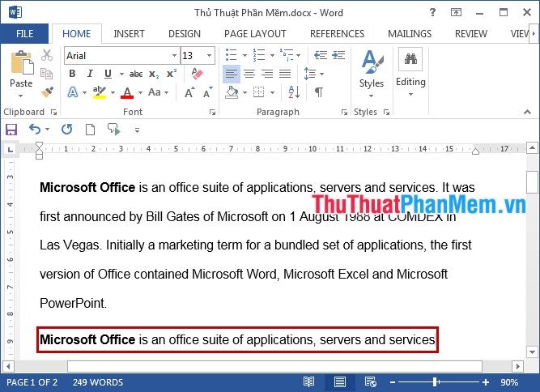
Task: Switch to the PAGE LAYOUT tab
Action: (255, 34)
